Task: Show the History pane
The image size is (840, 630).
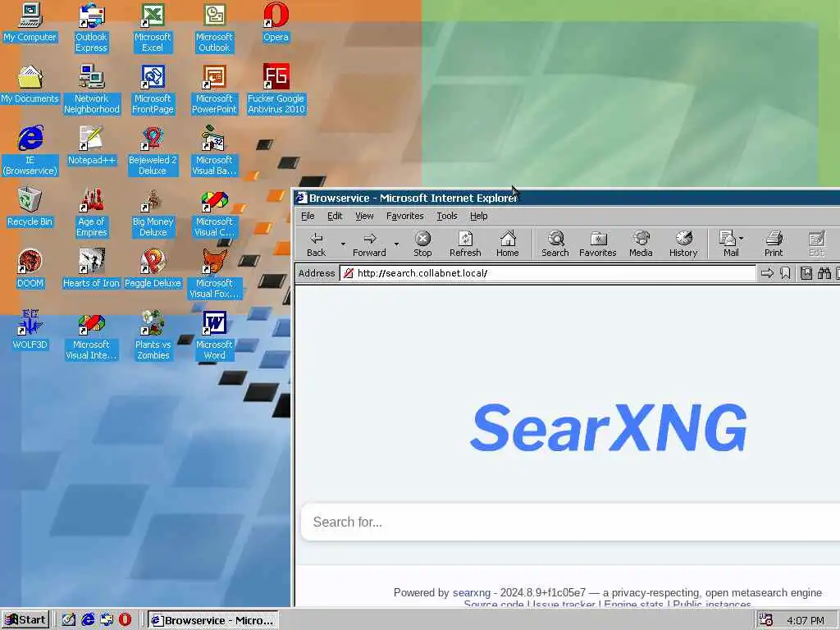Action: pyautogui.click(x=683, y=244)
